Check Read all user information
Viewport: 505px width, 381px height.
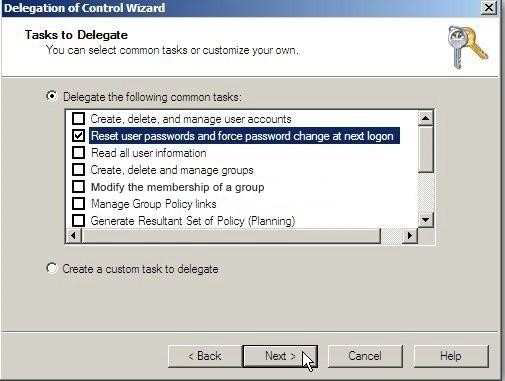click(78, 152)
